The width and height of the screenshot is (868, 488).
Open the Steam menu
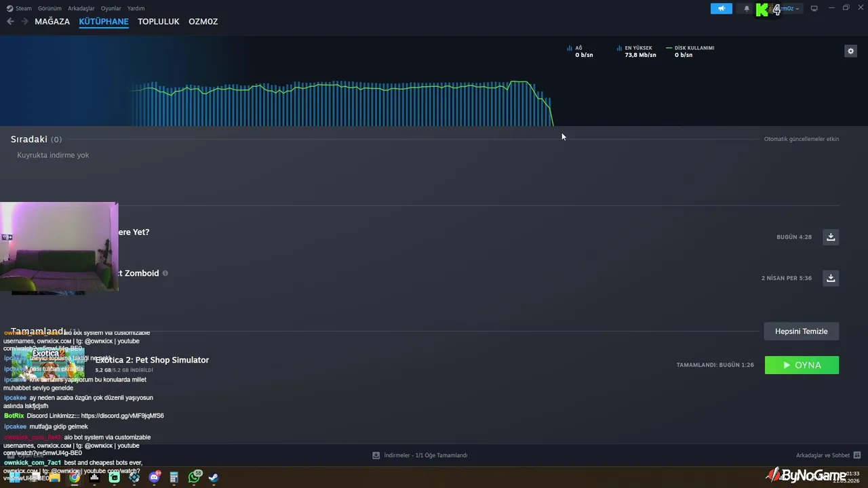[20, 9]
